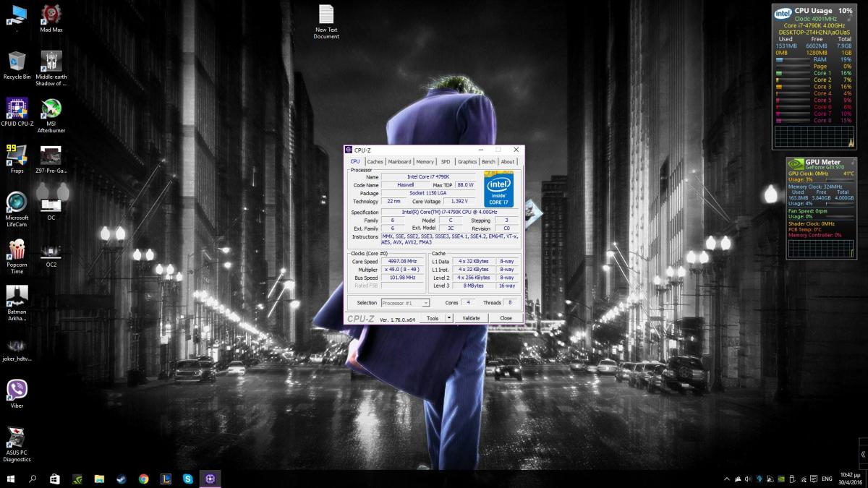The height and width of the screenshot is (488, 868).
Task: Show hidden system tray icons
Action: [x=727, y=479]
